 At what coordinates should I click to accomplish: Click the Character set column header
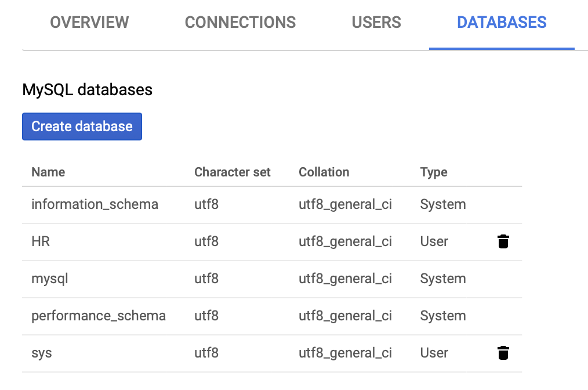pos(233,172)
